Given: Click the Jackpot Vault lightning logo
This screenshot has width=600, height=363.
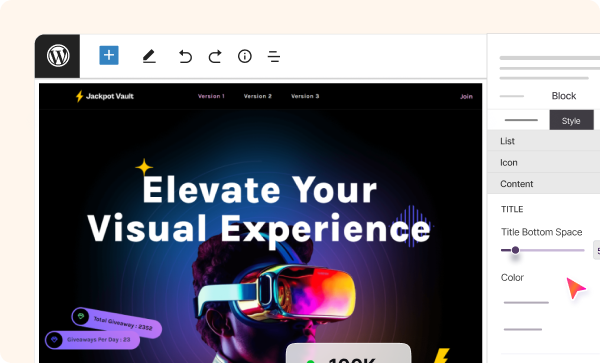Looking at the screenshot, I should pyautogui.click(x=79, y=96).
